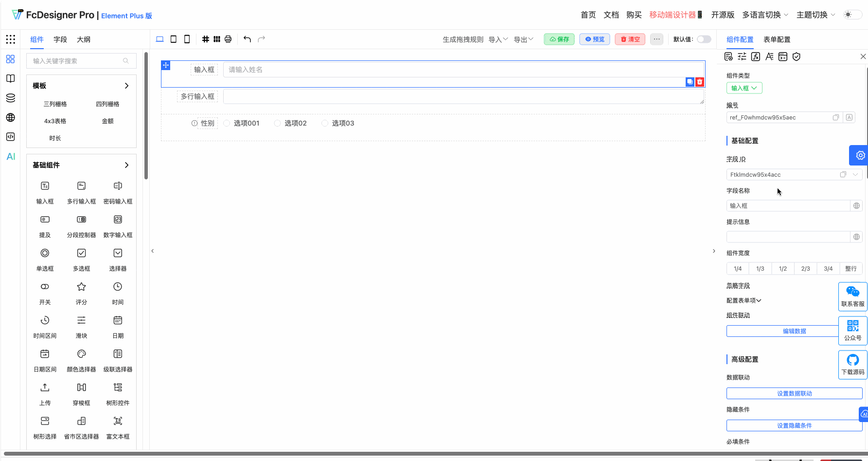This screenshot has height=461, width=868.
Task: Select the 选项02 radio button
Action: [277, 123]
